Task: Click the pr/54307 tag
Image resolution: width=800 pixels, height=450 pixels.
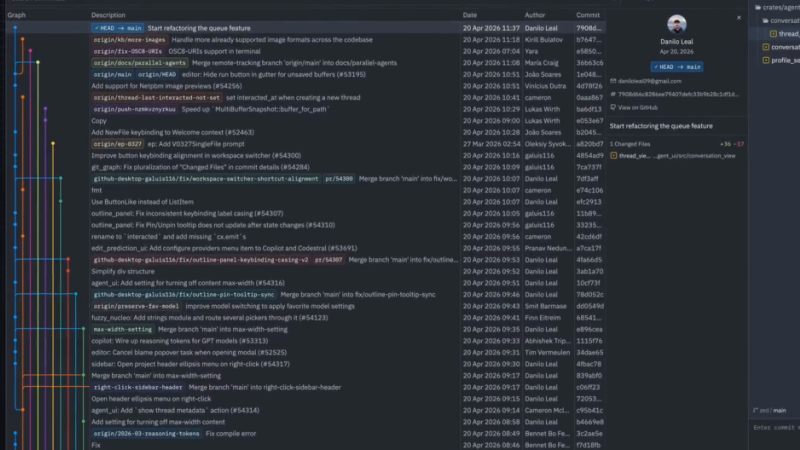Action: pos(329,260)
